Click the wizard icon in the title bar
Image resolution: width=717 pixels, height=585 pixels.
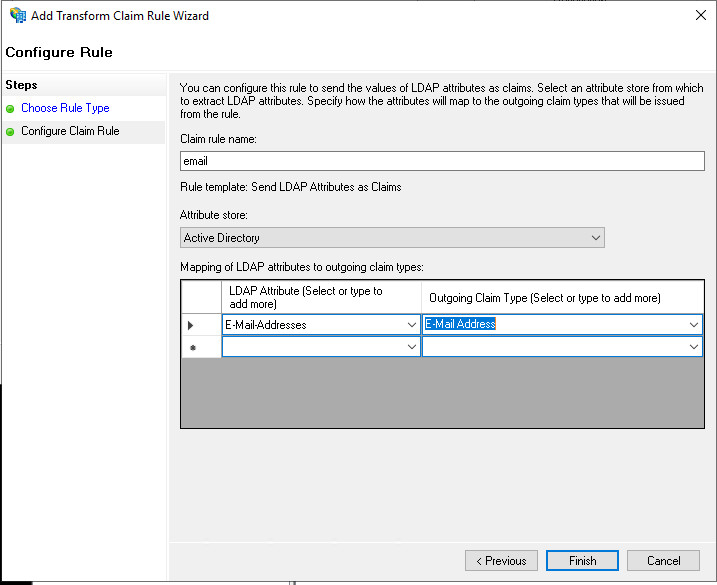pos(18,16)
